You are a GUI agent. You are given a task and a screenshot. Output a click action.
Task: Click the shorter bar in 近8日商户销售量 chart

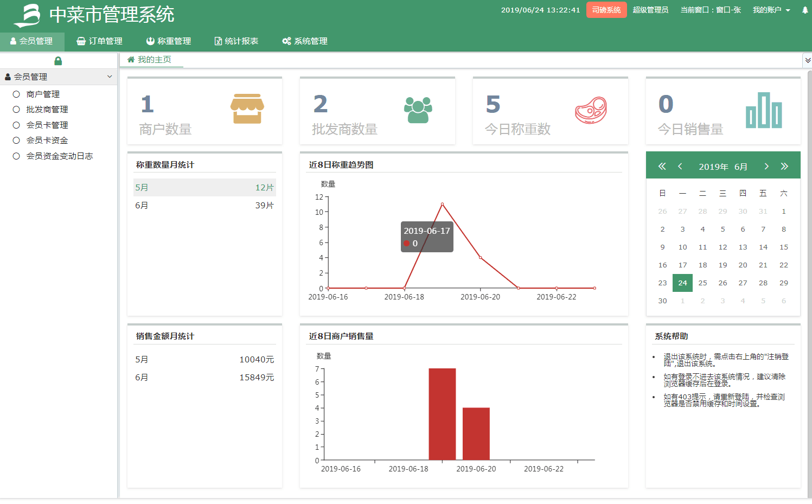pyautogui.click(x=476, y=433)
